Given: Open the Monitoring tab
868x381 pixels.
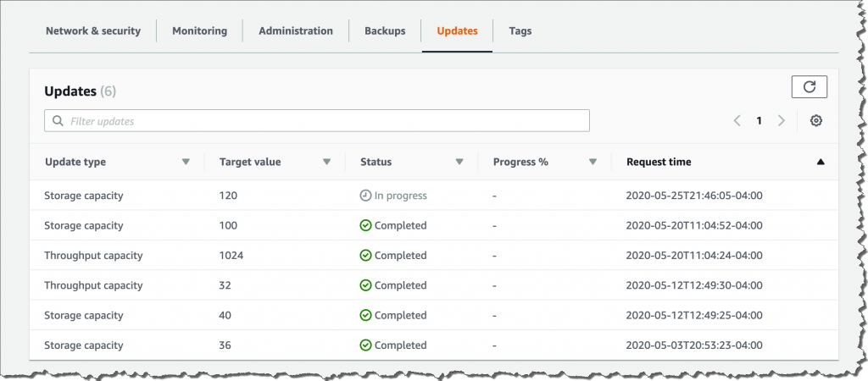Looking at the screenshot, I should point(199,31).
